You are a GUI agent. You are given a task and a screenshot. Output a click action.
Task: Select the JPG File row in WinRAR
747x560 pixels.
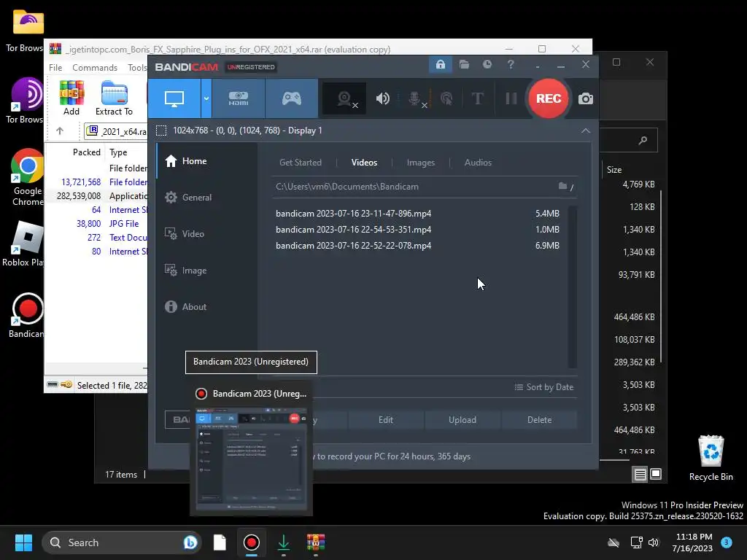click(96, 224)
